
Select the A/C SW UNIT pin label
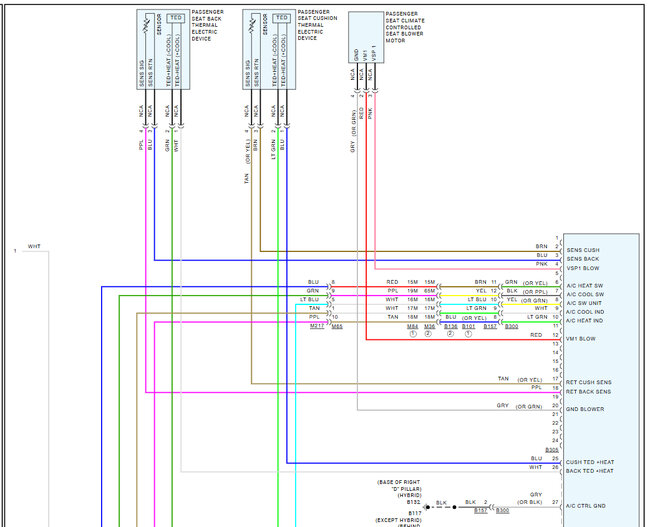584,303
